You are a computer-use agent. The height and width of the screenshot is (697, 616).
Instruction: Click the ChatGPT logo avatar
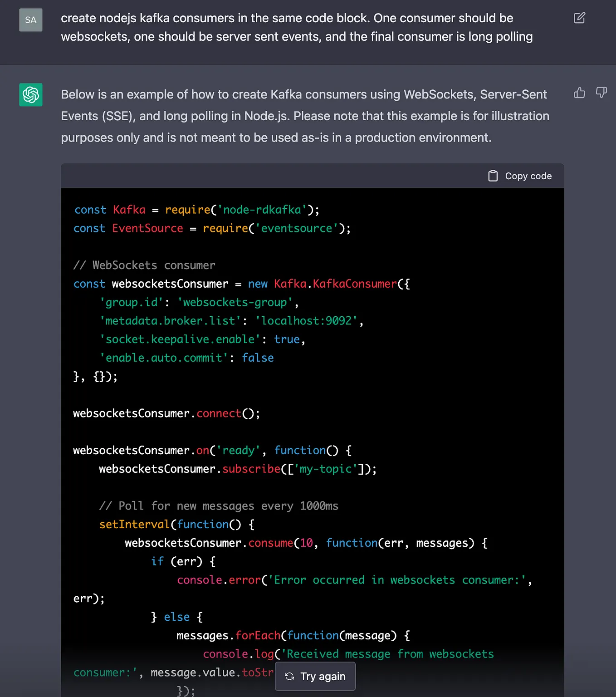click(31, 94)
